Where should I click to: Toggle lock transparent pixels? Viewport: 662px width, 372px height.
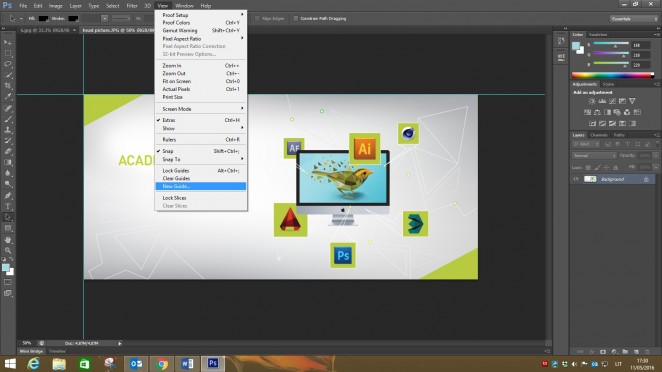pyautogui.click(x=588, y=168)
